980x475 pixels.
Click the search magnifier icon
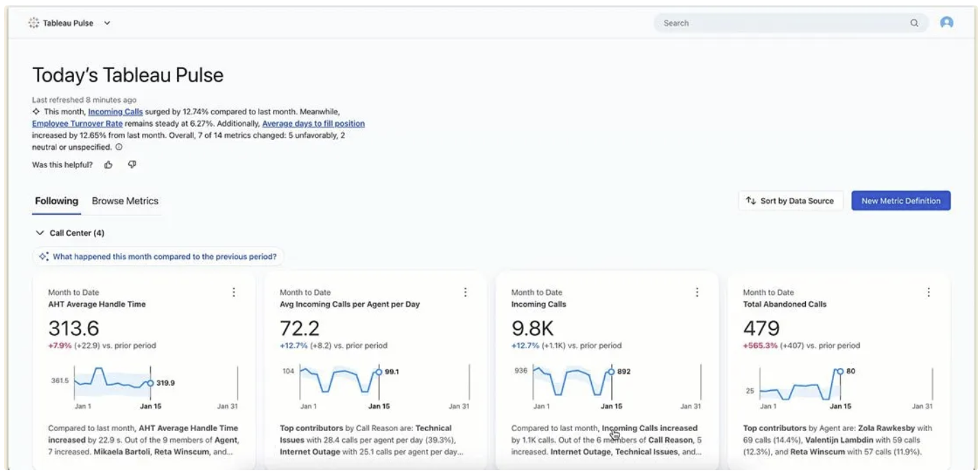click(914, 23)
